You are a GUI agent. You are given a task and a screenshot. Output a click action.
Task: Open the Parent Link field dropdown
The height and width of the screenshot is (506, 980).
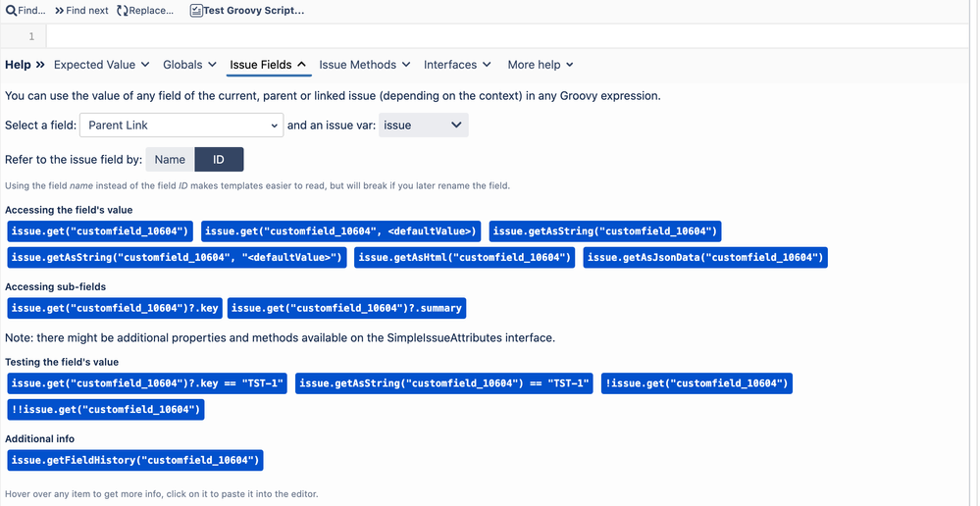(181, 125)
